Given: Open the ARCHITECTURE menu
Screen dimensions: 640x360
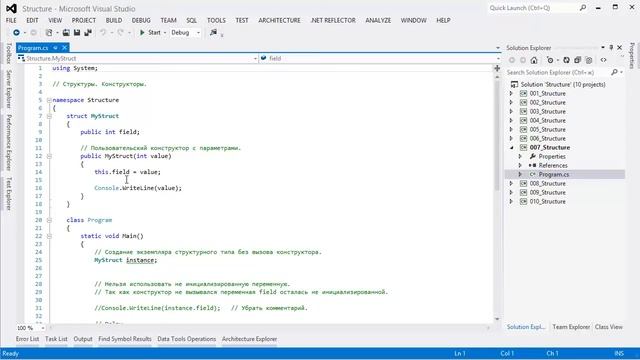Looking at the screenshot, I should point(279,20).
